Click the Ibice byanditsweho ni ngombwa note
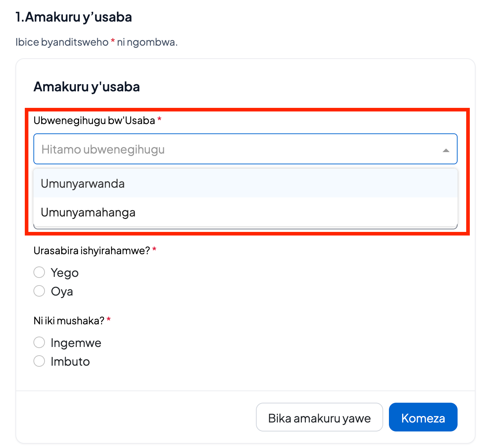The image size is (491, 448). [x=97, y=42]
